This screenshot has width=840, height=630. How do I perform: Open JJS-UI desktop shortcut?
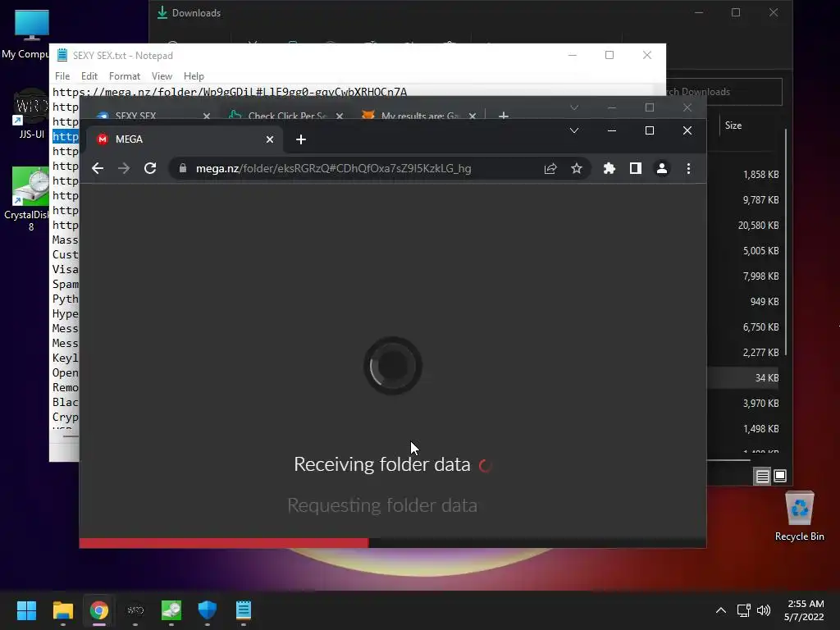(31, 113)
